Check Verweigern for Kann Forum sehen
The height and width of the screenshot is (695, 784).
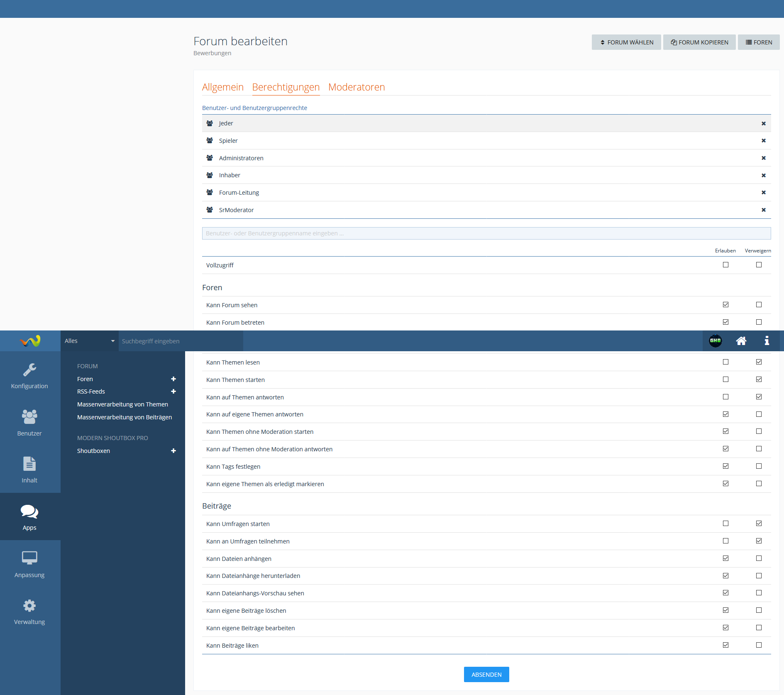coord(759,305)
